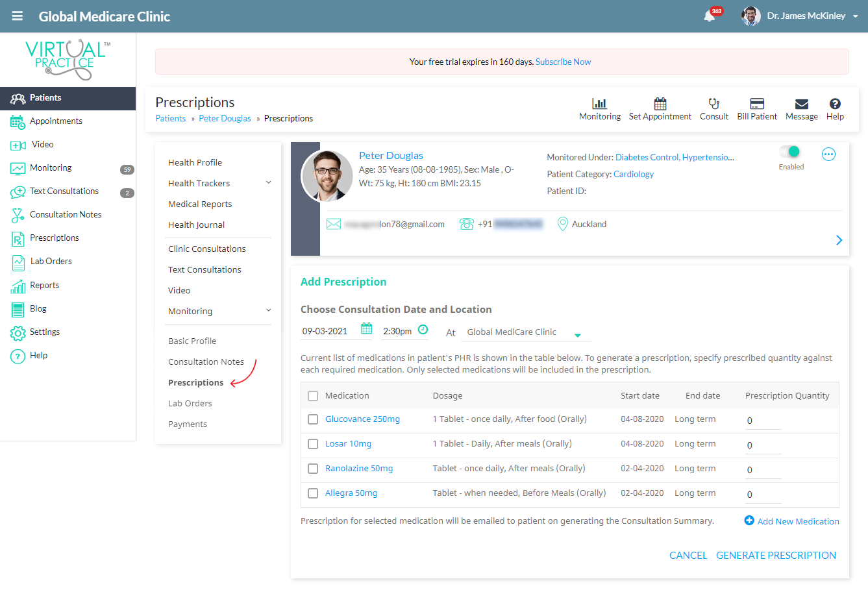Click the Virtual Practice logo
Viewport: 868px width, 603px height.
[68, 59]
